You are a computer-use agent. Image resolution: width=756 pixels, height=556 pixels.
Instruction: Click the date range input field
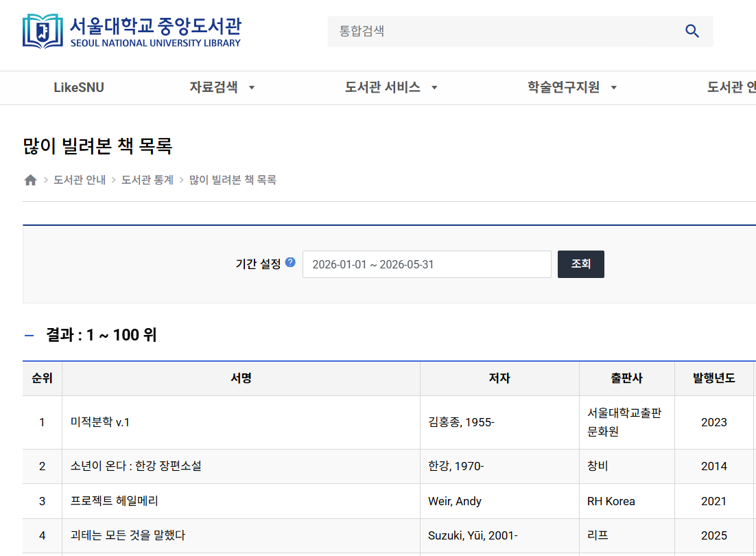[x=427, y=264]
